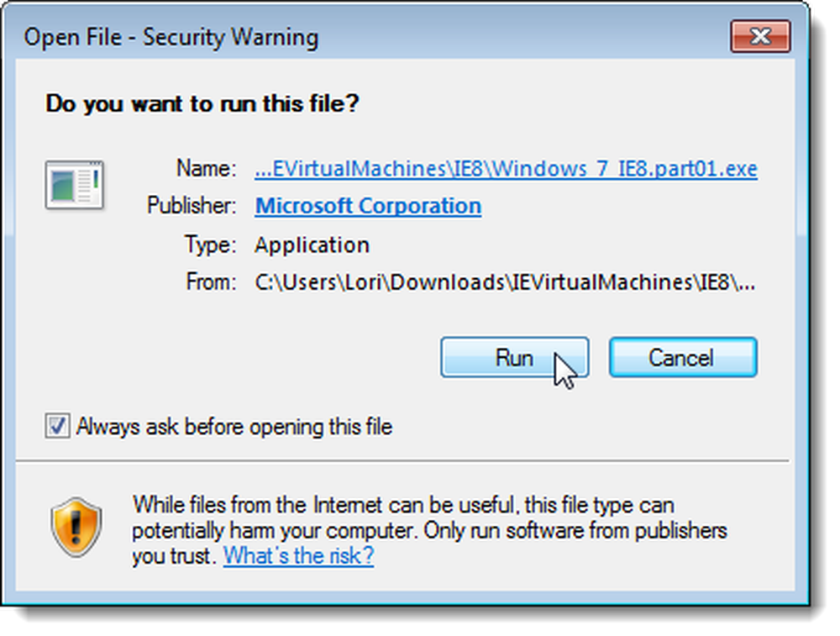Open the Windows_7_IE8.part01.exe file name link
The image size is (840, 636).
click(x=506, y=169)
